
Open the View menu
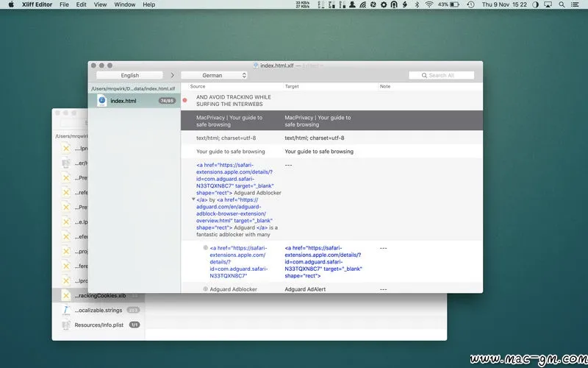[x=100, y=4]
